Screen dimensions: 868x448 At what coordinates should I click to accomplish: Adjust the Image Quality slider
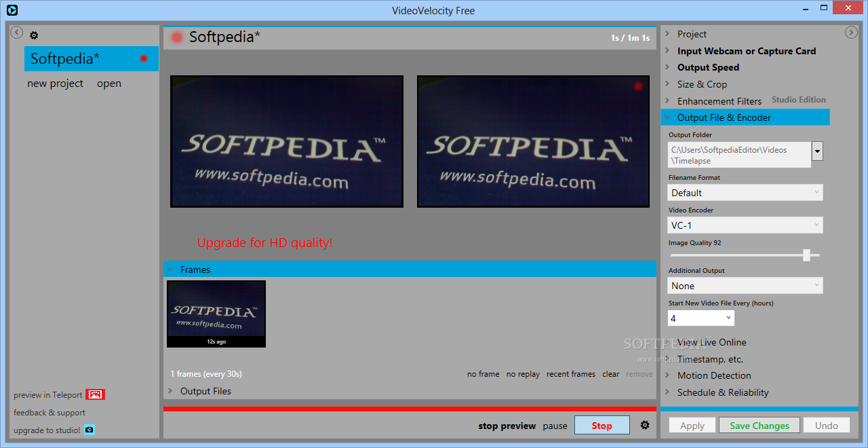(x=806, y=255)
